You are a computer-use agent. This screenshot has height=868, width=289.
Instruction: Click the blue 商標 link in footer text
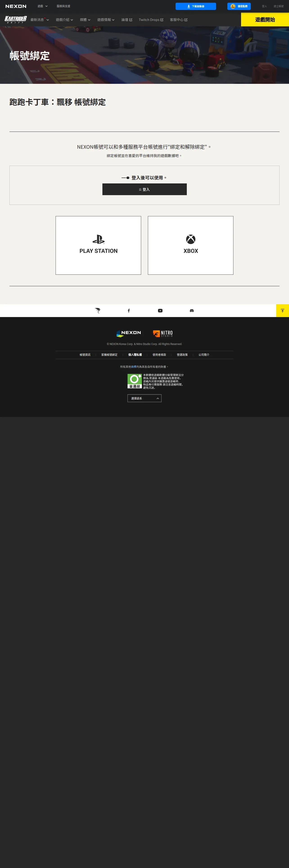[133, 367]
